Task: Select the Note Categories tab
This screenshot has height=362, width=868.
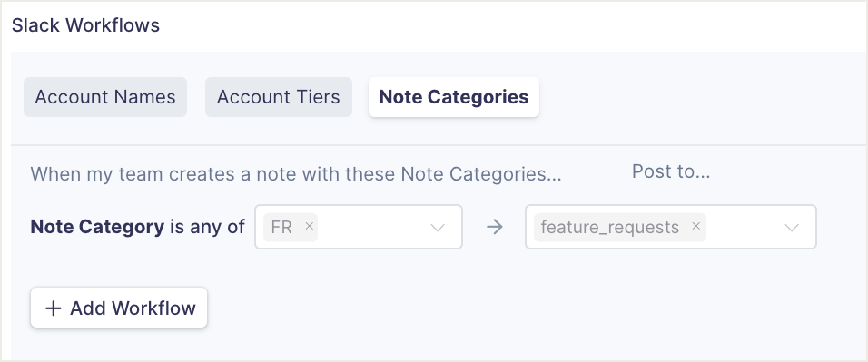Action: [454, 97]
